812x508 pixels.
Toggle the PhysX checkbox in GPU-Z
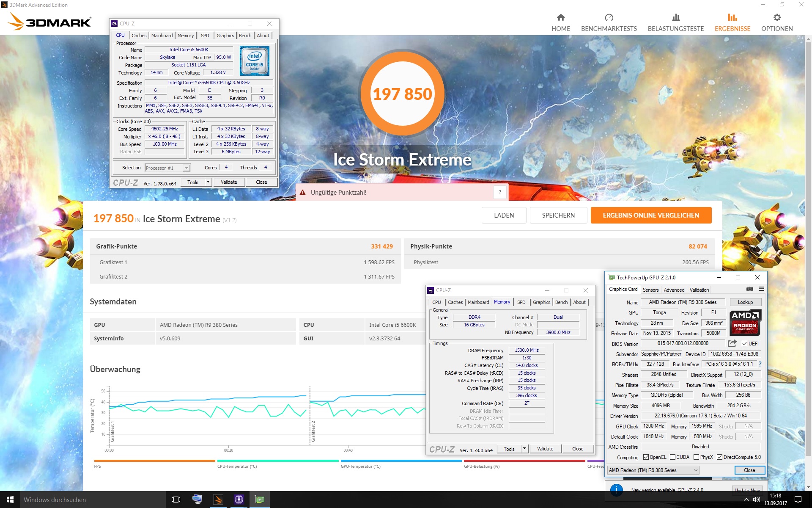pyautogui.click(x=696, y=457)
